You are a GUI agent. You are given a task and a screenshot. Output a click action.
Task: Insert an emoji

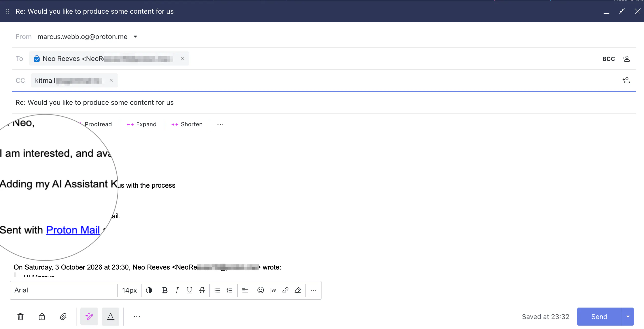coord(261,290)
